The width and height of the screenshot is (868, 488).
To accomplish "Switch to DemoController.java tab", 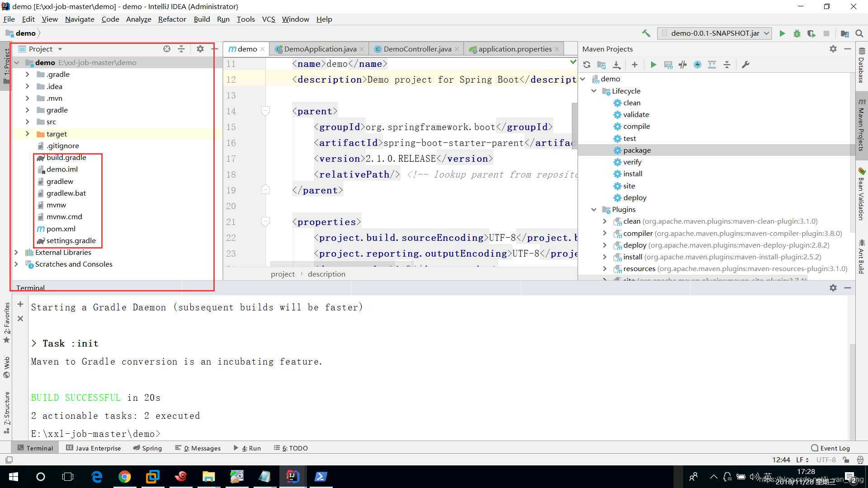I will pyautogui.click(x=417, y=49).
